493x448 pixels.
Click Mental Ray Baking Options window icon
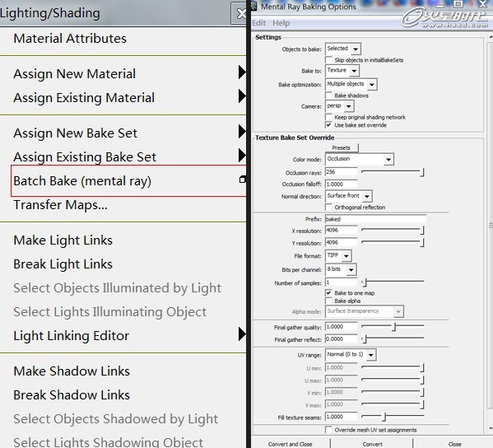254,7
